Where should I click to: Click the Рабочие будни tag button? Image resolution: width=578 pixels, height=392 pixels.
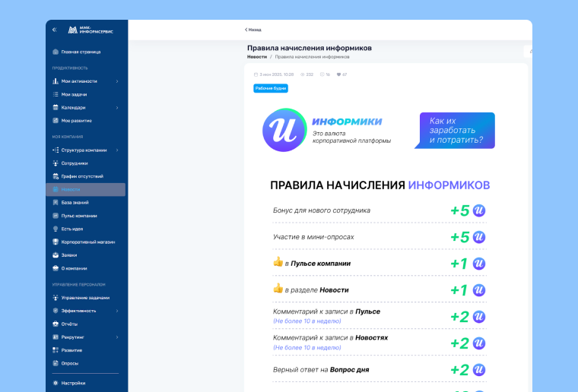pos(271,89)
